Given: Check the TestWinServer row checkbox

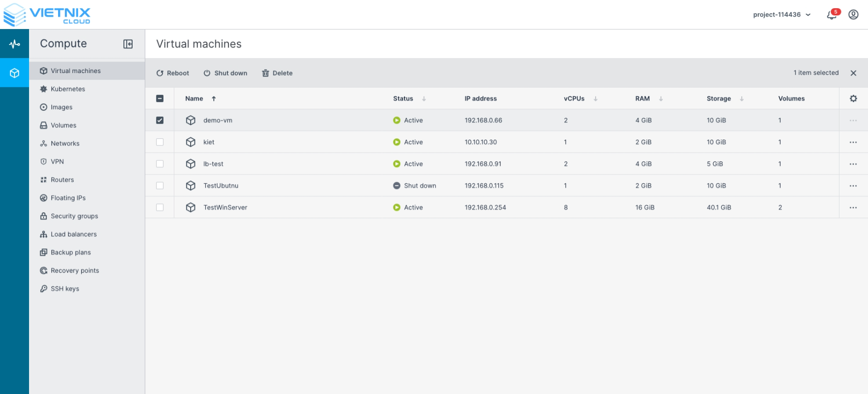Looking at the screenshot, I should click(160, 207).
